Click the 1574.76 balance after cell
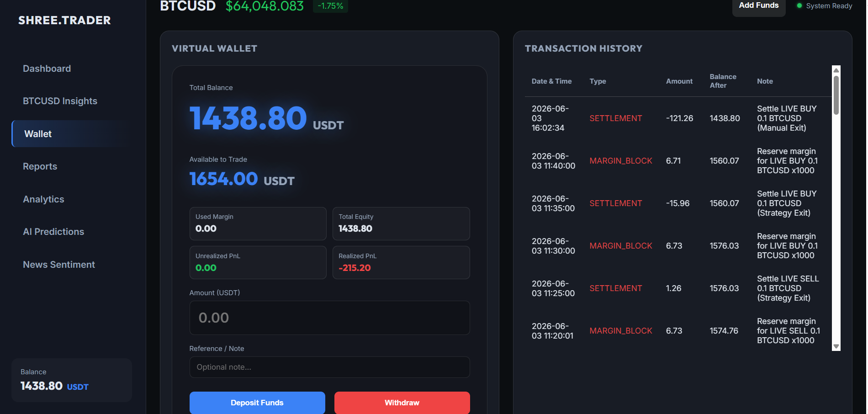Image resolution: width=868 pixels, height=414 pixels. [x=724, y=331]
